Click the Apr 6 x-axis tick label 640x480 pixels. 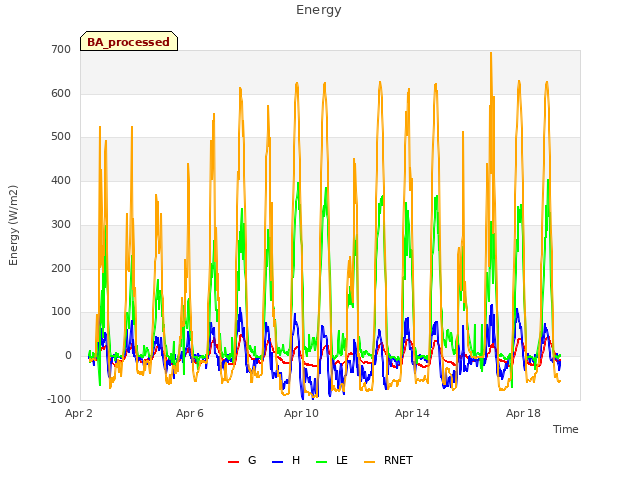(190, 413)
